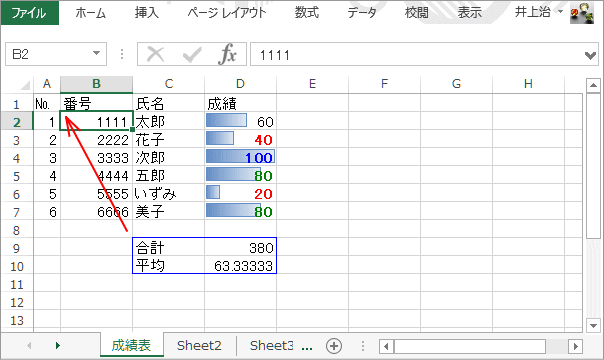604x360 pixels.
Task: Select row 13 header
Action: tap(17, 320)
